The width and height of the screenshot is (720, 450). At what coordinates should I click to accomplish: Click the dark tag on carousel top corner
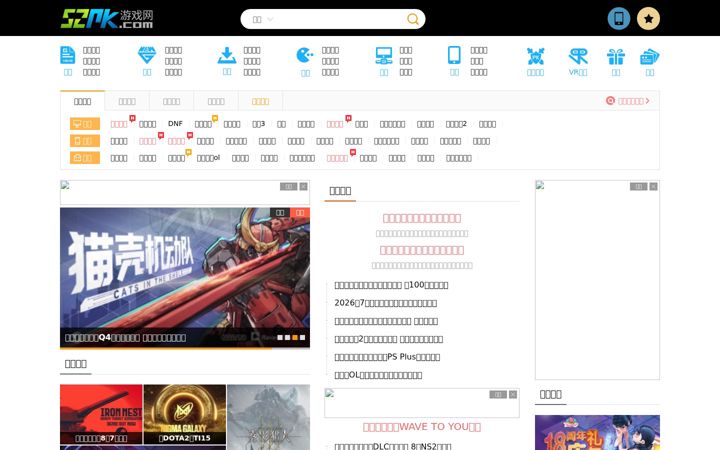(x=280, y=212)
